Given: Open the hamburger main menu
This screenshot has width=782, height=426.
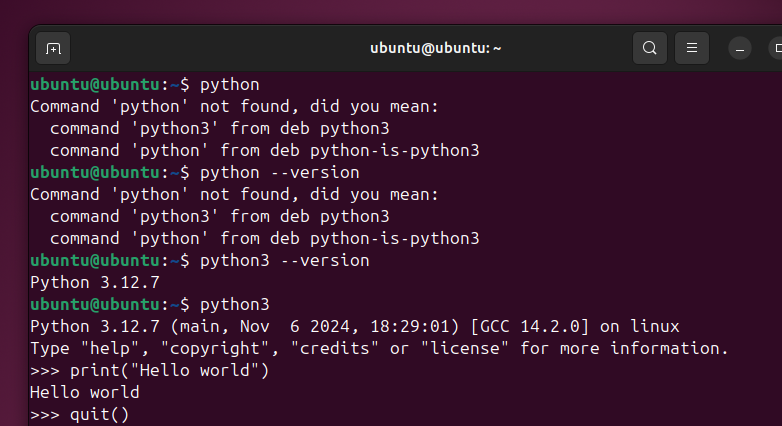Looking at the screenshot, I should [x=691, y=48].
